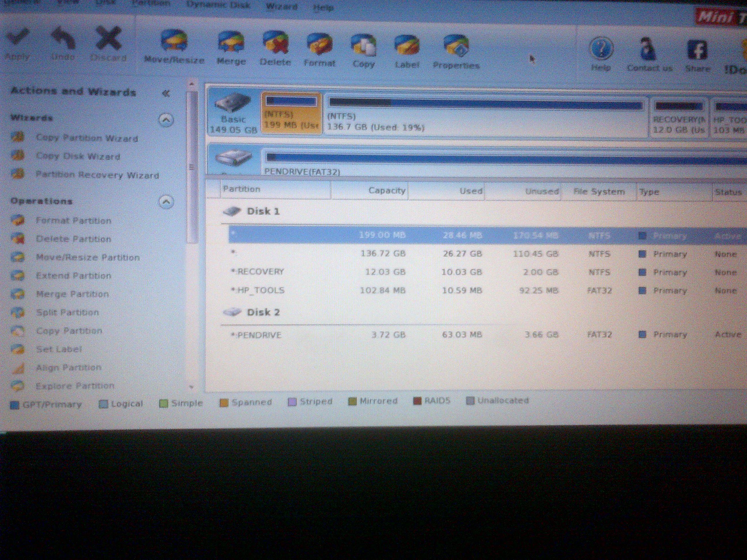Click the GPT/Primary legend swatch
Image resolution: width=747 pixels, height=560 pixels.
[14, 405]
